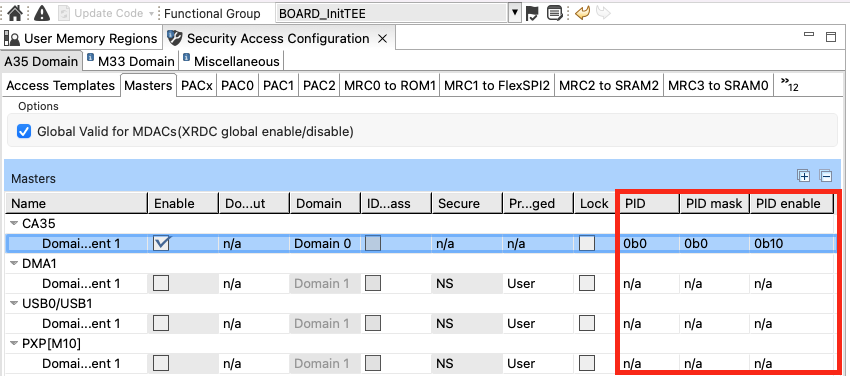This screenshot has width=850, height=376.
Task: Toggle Lock checkbox in CA35 row
Action: coord(587,243)
